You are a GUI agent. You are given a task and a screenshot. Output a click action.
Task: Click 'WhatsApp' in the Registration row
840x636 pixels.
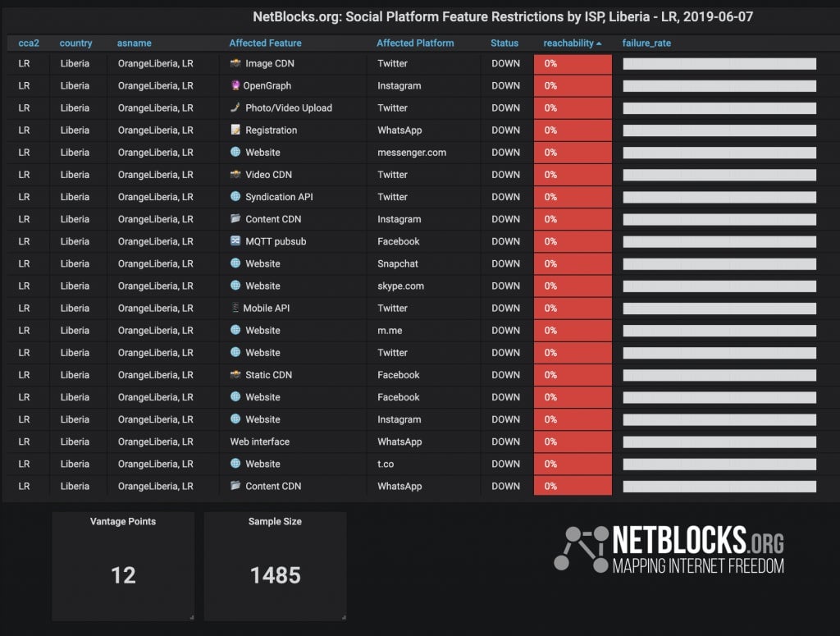[399, 130]
